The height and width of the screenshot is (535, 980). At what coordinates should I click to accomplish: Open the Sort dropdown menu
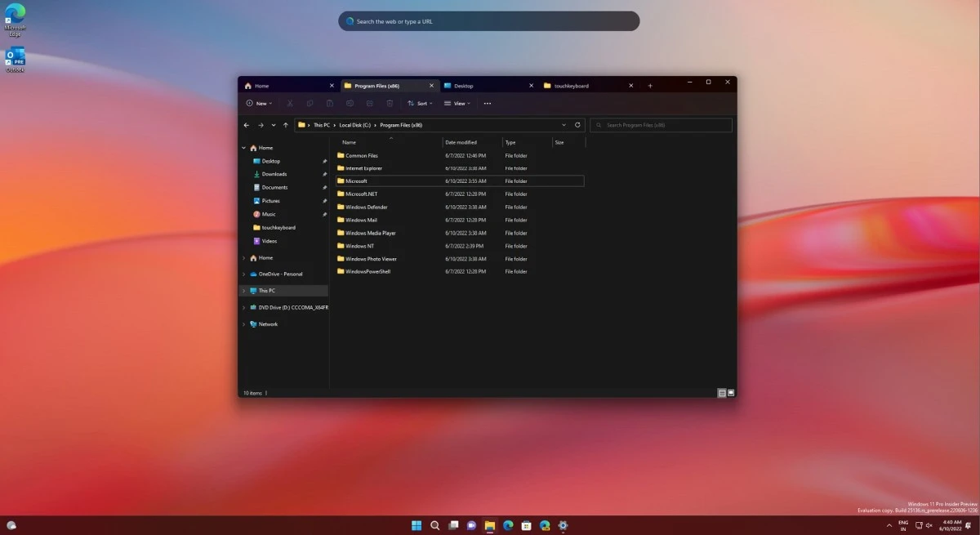click(x=421, y=103)
